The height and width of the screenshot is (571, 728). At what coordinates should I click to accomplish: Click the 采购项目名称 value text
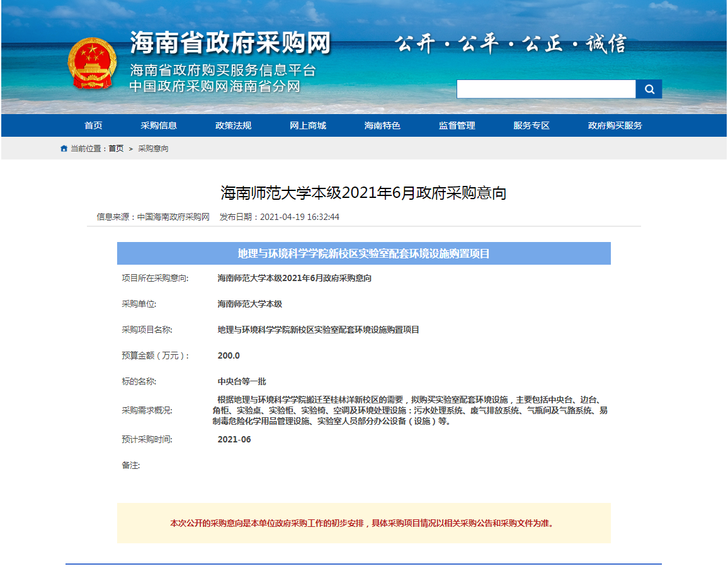[318, 330]
